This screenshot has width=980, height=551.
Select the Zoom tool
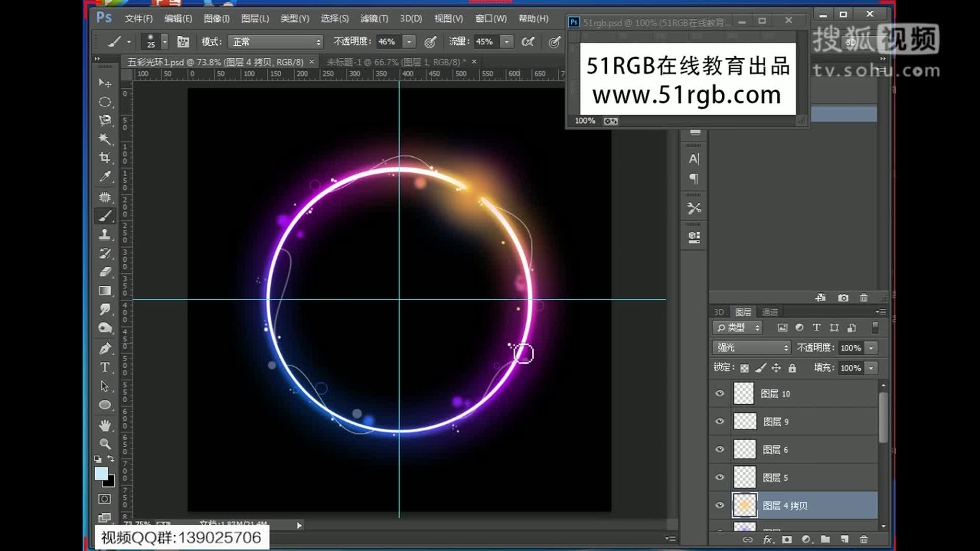pos(105,443)
